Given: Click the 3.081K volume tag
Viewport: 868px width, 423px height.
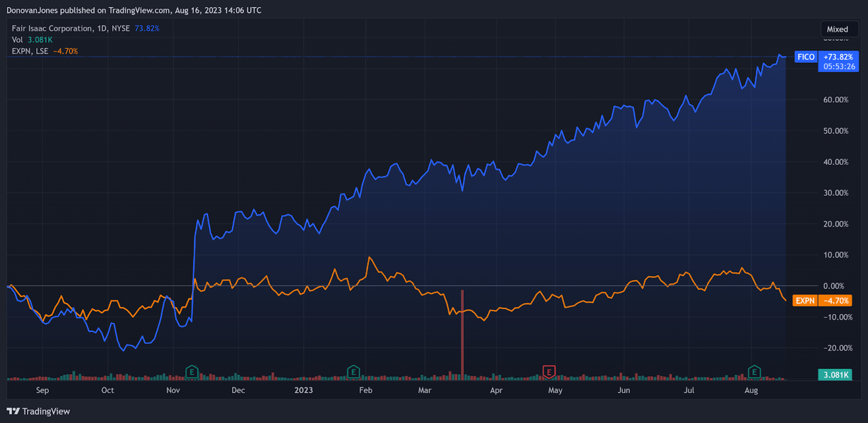Looking at the screenshot, I should tap(835, 374).
